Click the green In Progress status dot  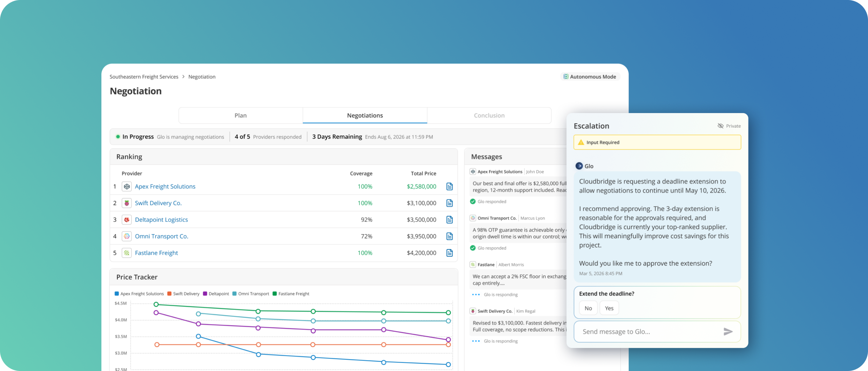click(x=118, y=137)
